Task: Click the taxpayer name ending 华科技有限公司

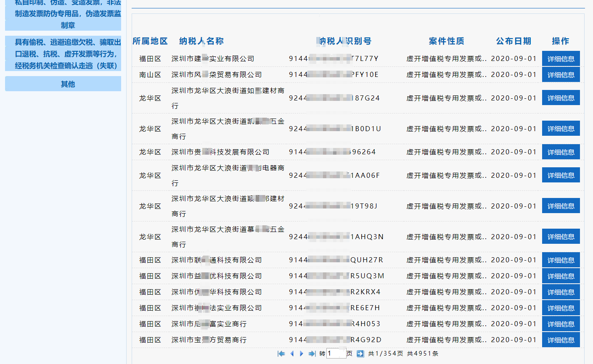Action: click(x=217, y=292)
